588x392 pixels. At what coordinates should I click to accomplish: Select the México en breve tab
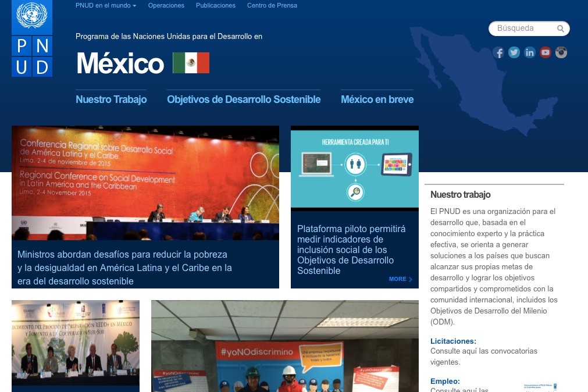(377, 99)
